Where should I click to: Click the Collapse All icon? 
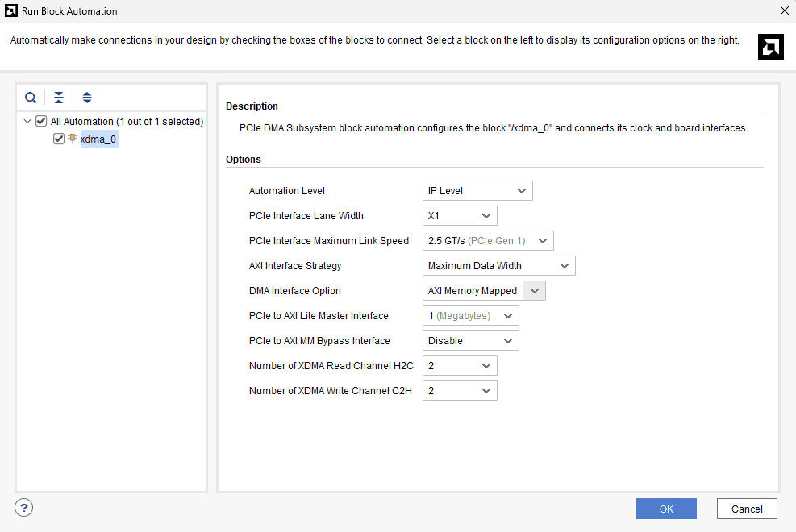tap(59, 98)
